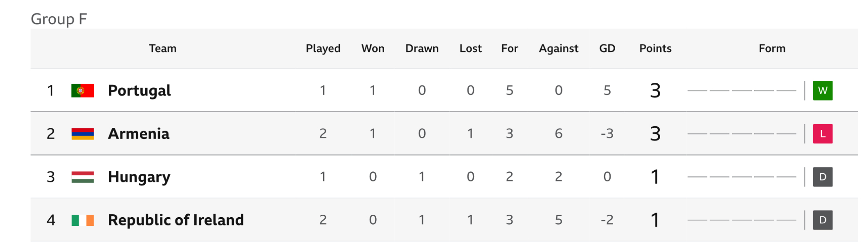Click the Hungary flag icon
The image size is (868, 247).
(x=83, y=177)
